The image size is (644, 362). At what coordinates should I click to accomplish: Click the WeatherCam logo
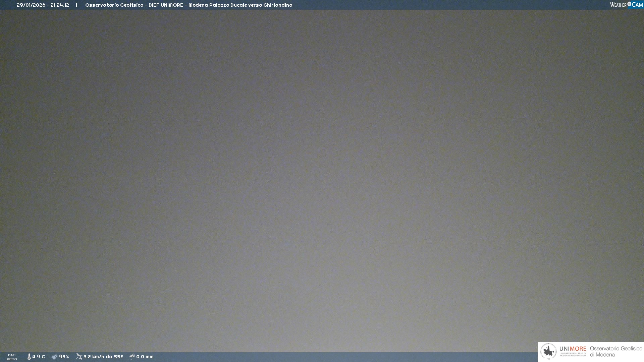[626, 5]
